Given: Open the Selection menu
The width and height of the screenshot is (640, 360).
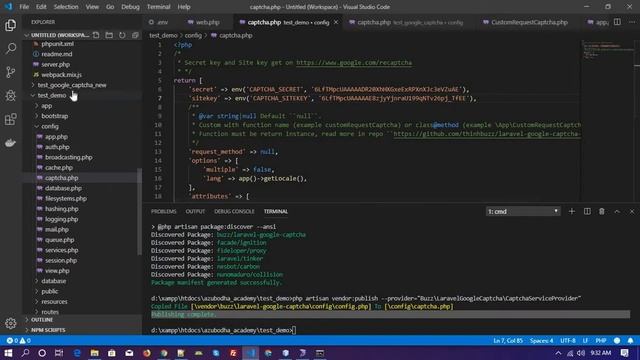Looking at the screenshot, I should (x=66, y=7).
